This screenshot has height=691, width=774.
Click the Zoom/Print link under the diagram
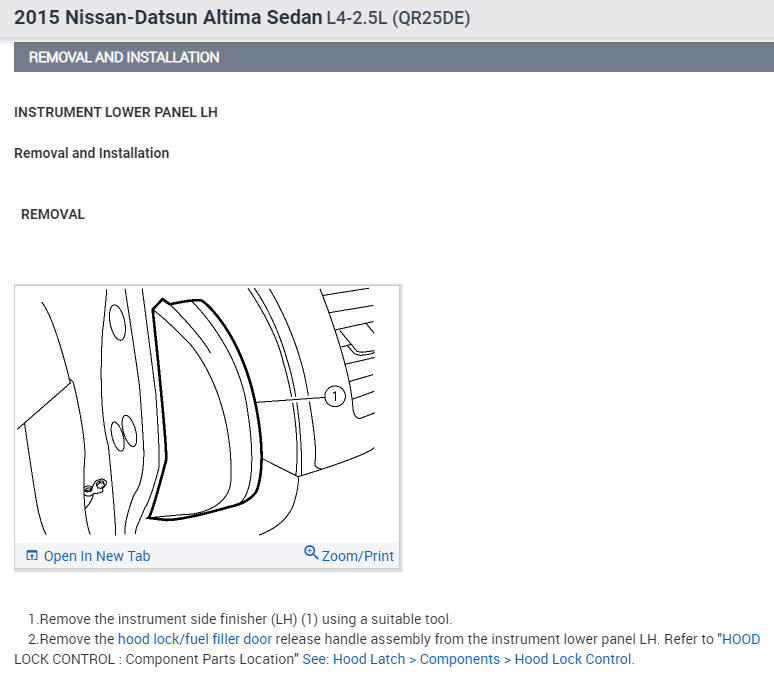click(357, 556)
